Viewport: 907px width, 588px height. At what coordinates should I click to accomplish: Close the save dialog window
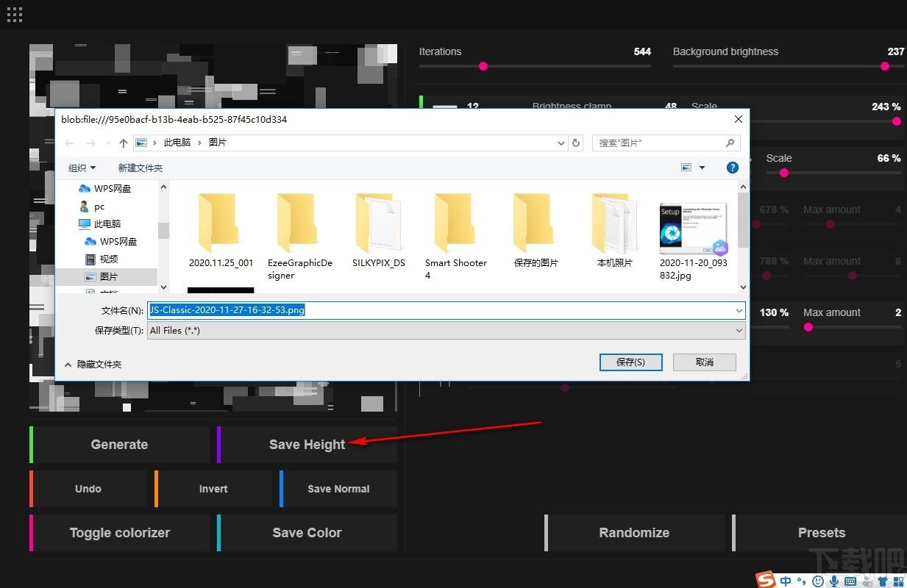pyautogui.click(x=738, y=119)
